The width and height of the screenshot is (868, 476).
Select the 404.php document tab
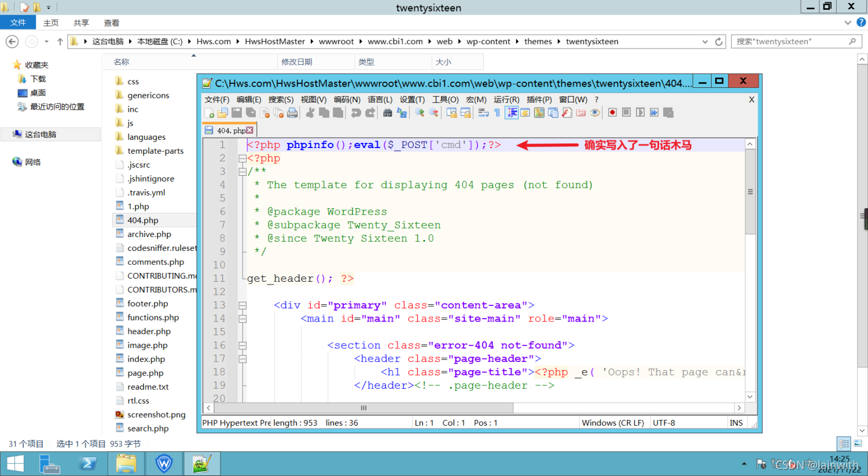tap(228, 130)
